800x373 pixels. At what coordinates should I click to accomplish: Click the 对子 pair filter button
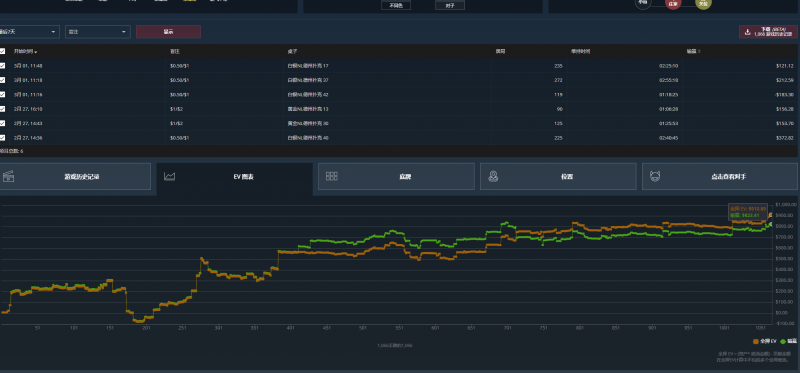(450, 6)
